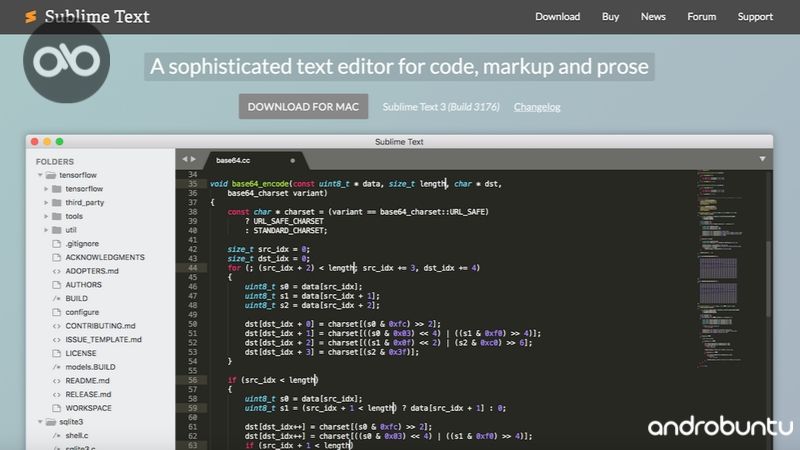Collapse the root tensorflow folder

pyautogui.click(x=40, y=175)
